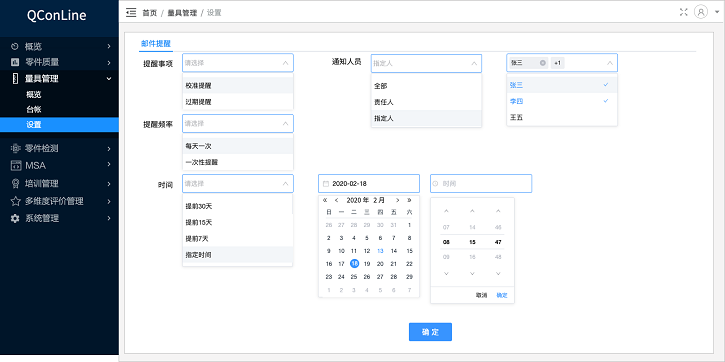Click the up arrow above hours column
Screen dimensions: 725x362
tap(446, 211)
